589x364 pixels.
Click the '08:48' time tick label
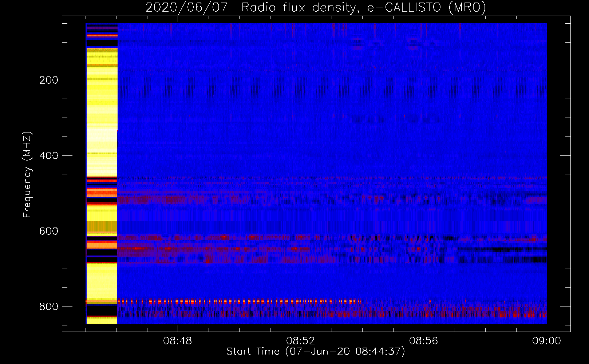178,341
